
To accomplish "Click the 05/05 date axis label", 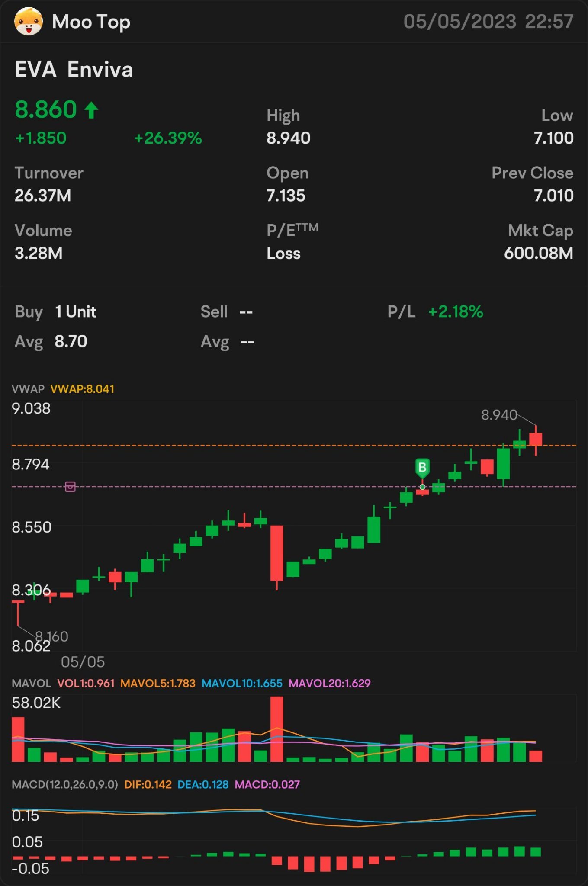I will coord(83,661).
